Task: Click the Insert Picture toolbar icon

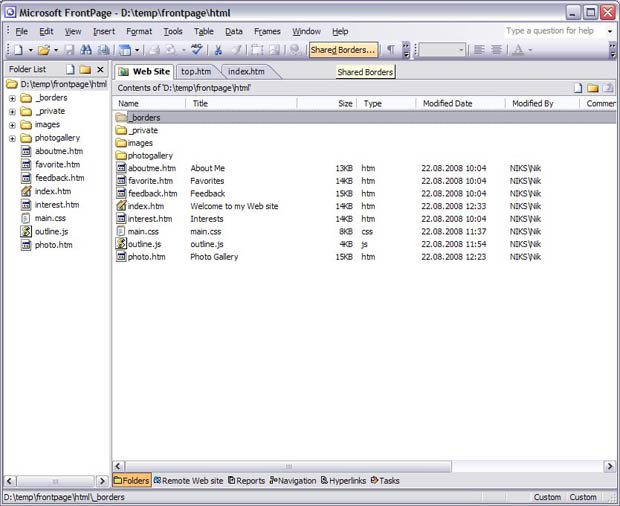Action: [274, 50]
